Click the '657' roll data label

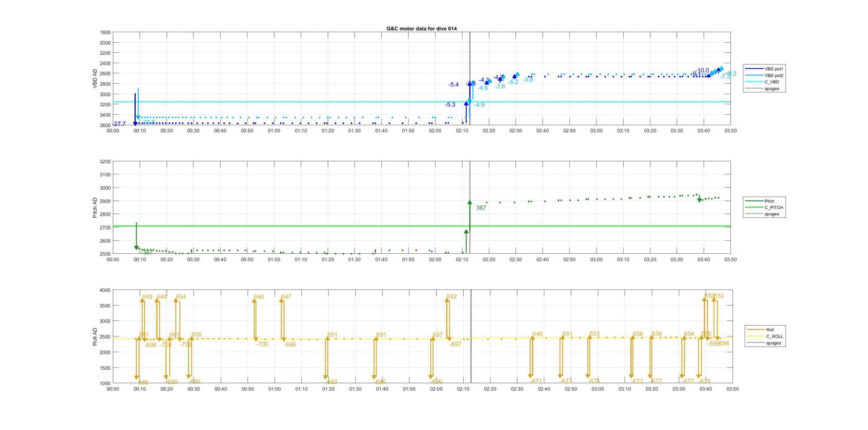point(438,334)
